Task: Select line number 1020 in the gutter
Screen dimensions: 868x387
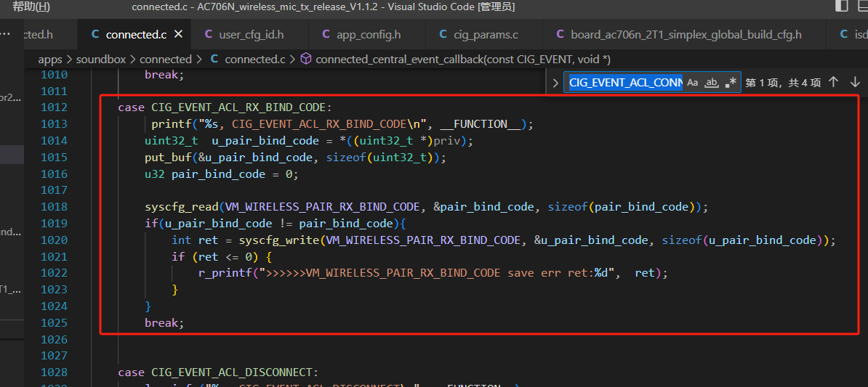Action: 54,240
